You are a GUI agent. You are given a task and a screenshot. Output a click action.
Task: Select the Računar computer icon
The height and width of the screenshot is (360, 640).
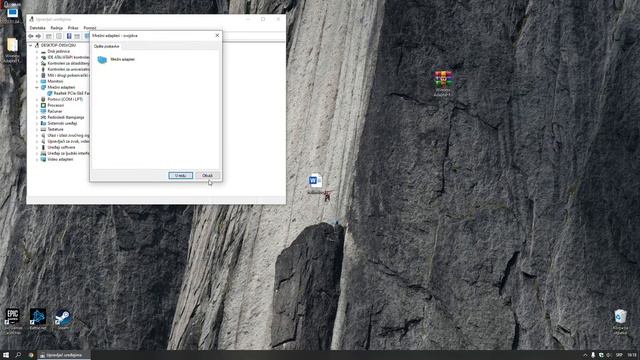pyautogui.click(x=43, y=111)
